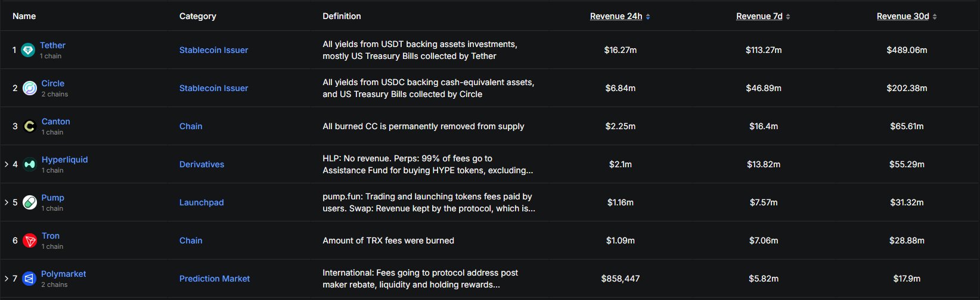This screenshot has height=300, width=980.
Task: Open the Chain category for Tron
Action: [191, 240]
